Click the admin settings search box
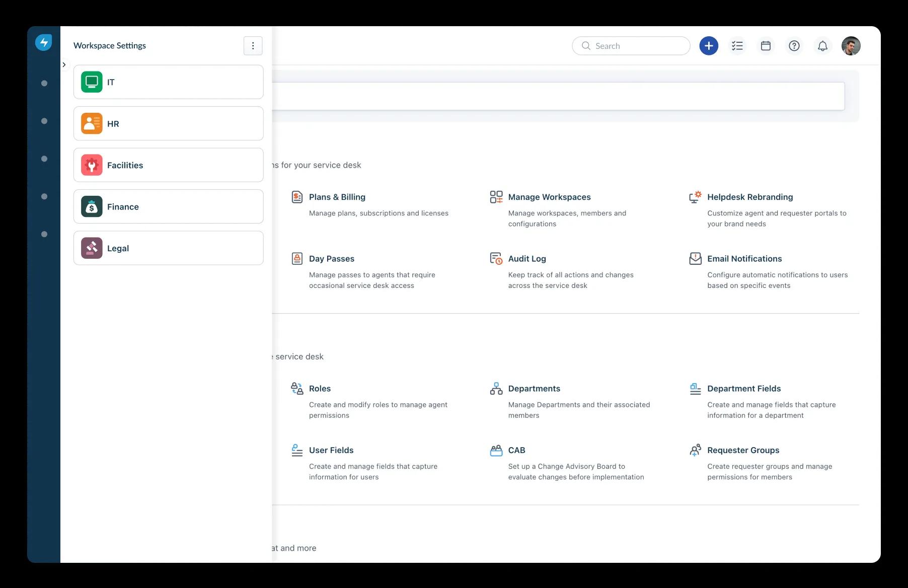Screen dimensions: 908x588 click(558, 96)
